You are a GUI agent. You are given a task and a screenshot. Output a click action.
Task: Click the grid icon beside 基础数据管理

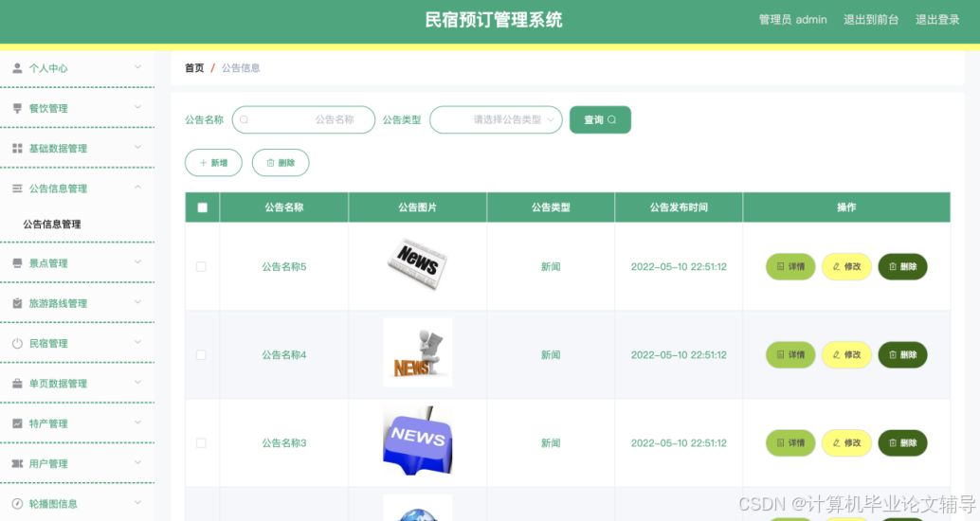(17, 148)
